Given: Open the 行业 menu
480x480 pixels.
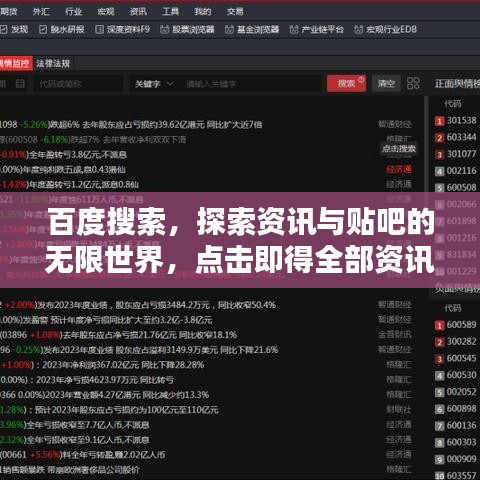Looking at the screenshot, I should click(73, 12).
